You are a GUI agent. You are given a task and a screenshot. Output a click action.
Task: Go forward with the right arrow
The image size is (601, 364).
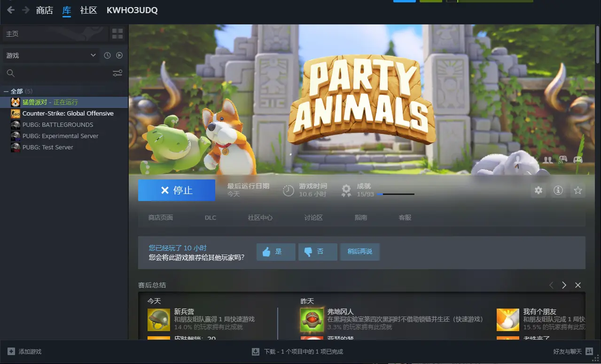[25, 10]
